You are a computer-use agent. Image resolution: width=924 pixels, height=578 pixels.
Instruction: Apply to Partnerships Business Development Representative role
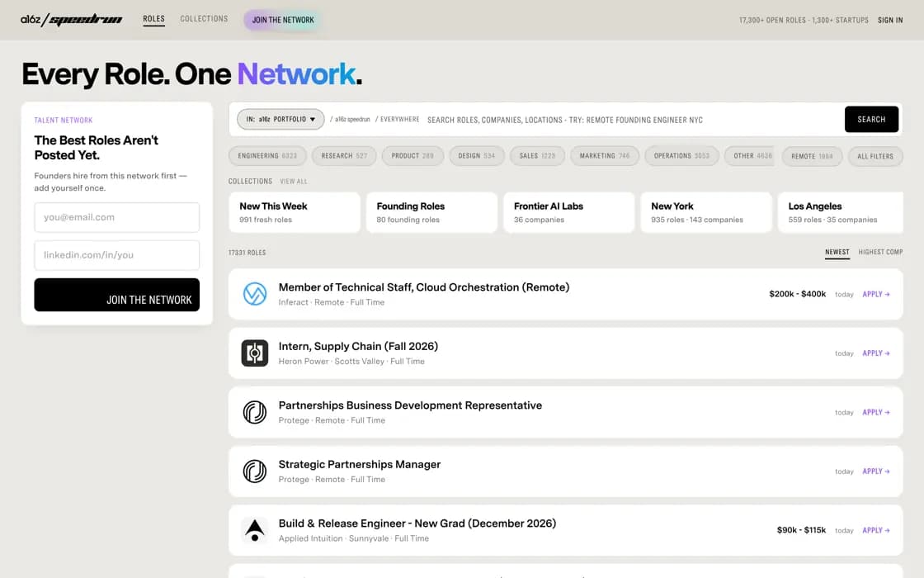click(x=875, y=412)
